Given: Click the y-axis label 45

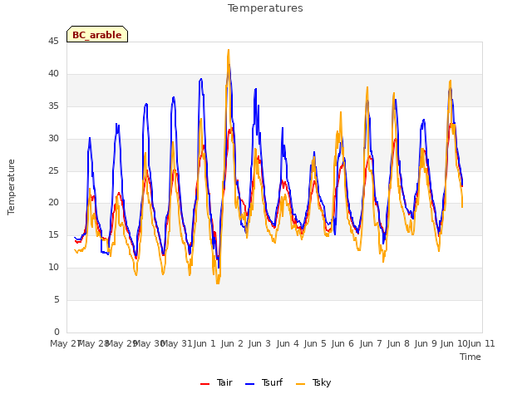Looking at the screenshot, I should (x=53, y=42).
